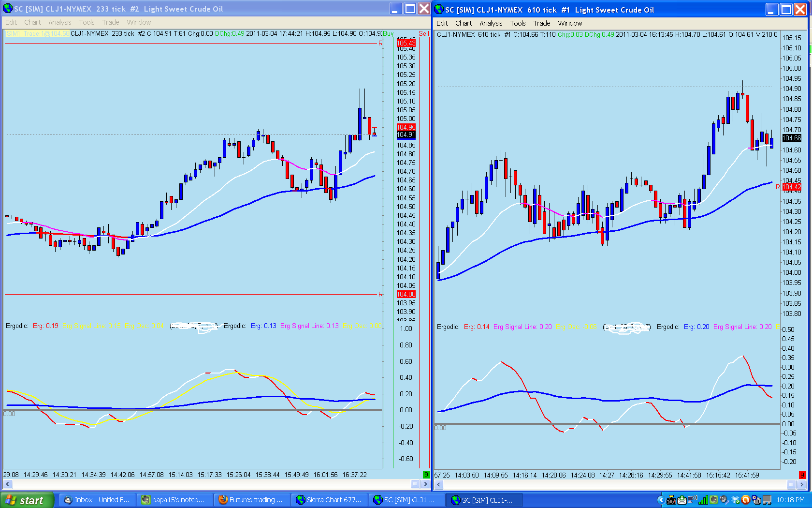Click scrollbar thumb on 610 tick chart
The height and width of the screenshot is (508, 812).
pos(791,485)
